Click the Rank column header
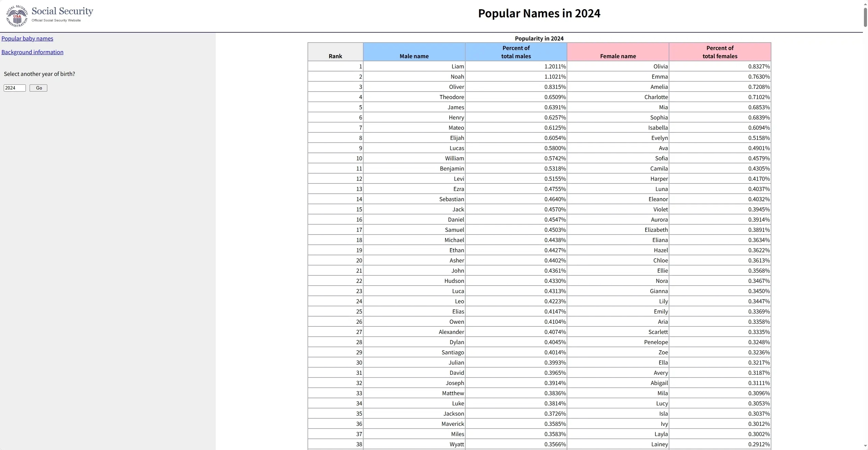Image resolution: width=868 pixels, height=450 pixels. (x=335, y=56)
